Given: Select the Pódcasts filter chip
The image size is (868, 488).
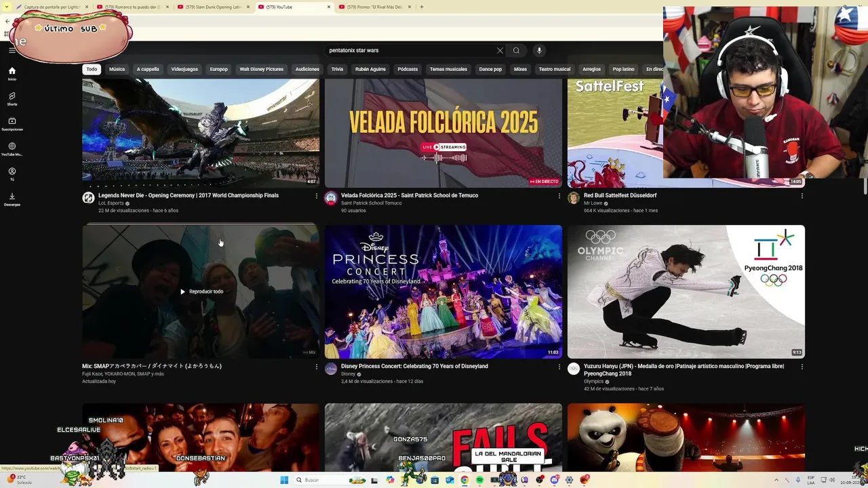Looking at the screenshot, I should (x=408, y=69).
